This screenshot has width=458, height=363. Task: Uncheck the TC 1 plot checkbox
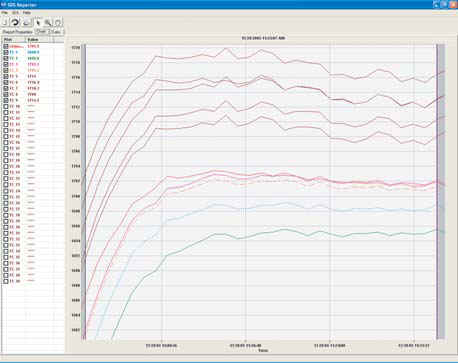6,52
